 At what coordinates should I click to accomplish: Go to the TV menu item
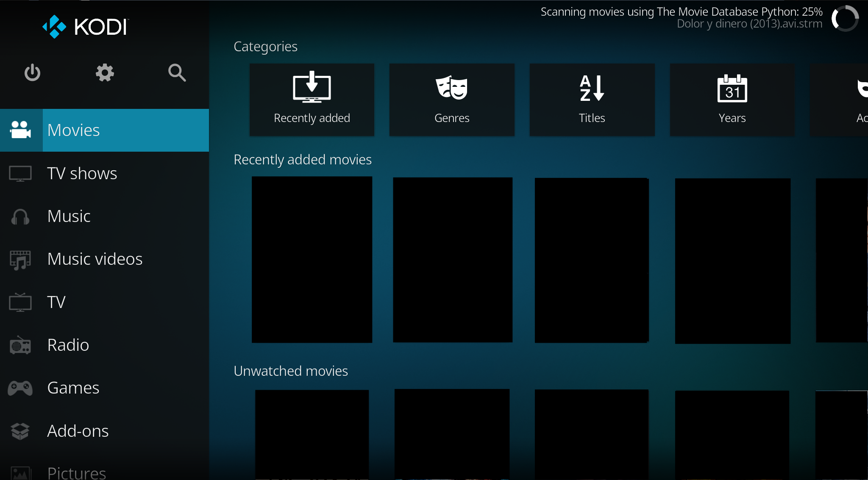click(56, 302)
